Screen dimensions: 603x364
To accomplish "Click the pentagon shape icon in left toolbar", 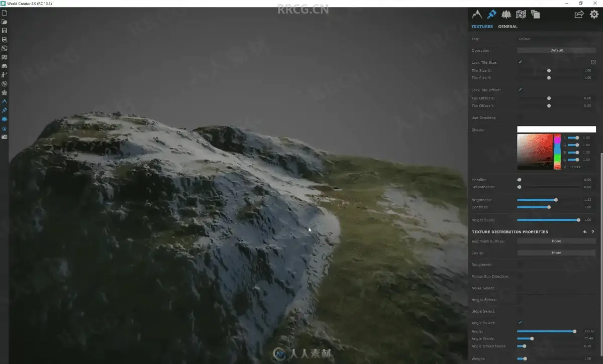I will point(4,92).
